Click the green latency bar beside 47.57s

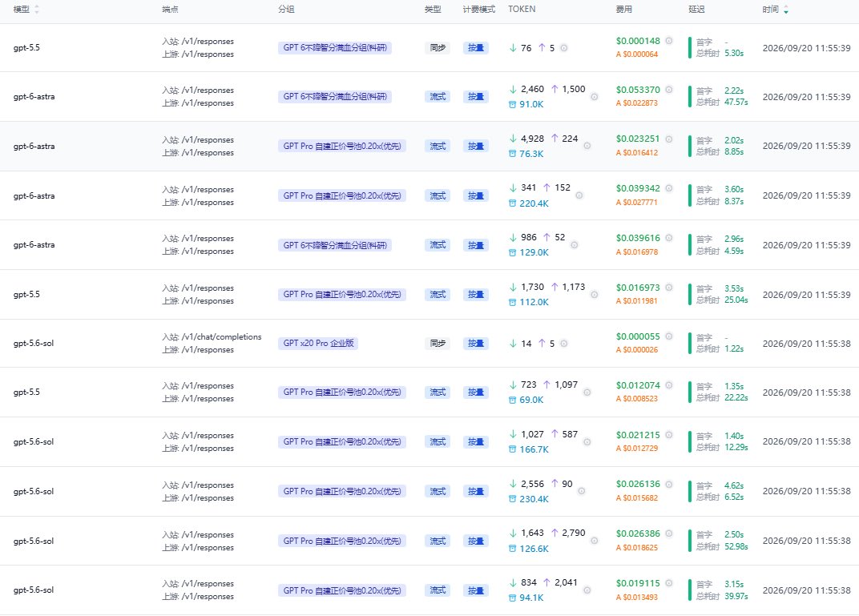690,97
